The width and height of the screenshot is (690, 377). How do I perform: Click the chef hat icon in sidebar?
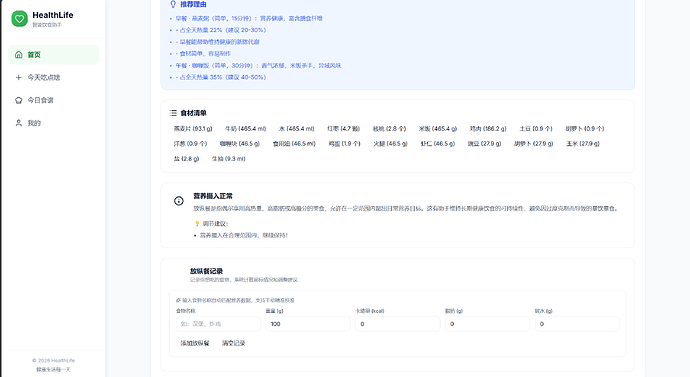[18, 100]
